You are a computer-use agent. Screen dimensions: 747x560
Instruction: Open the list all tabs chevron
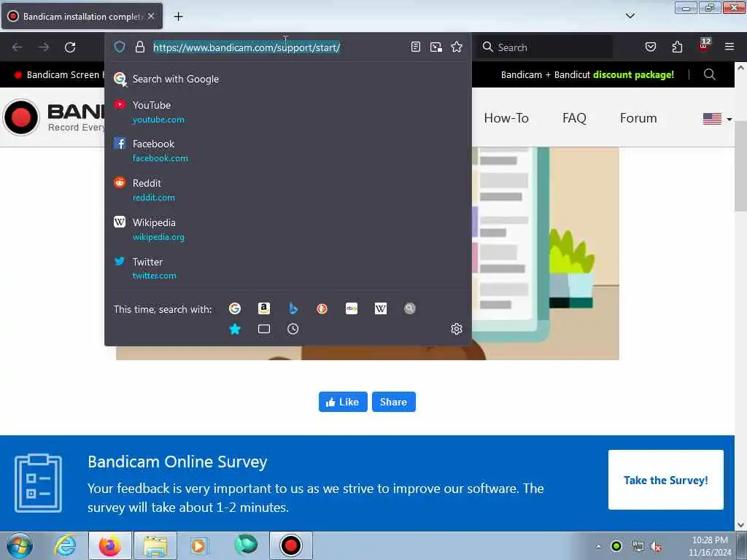click(630, 16)
